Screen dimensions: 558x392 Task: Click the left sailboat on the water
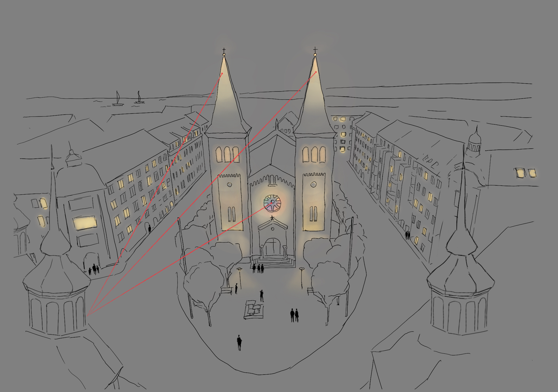pyautogui.click(x=118, y=99)
